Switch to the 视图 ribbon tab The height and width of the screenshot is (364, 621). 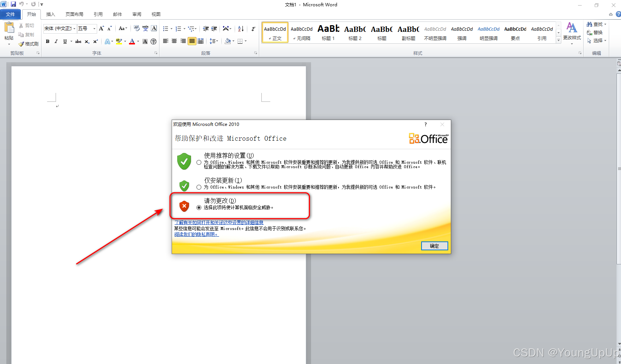pyautogui.click(x=156, y=14)
